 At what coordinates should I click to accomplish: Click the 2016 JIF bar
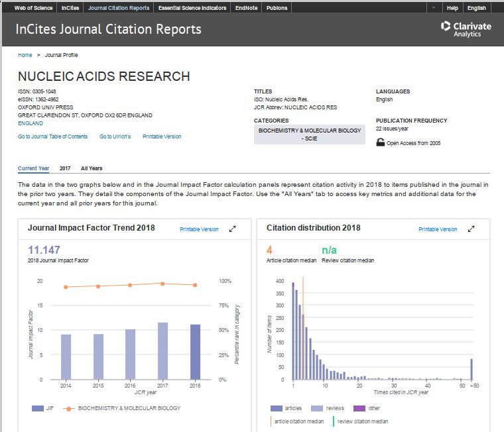pyautogui.click(x=130, y=354)
